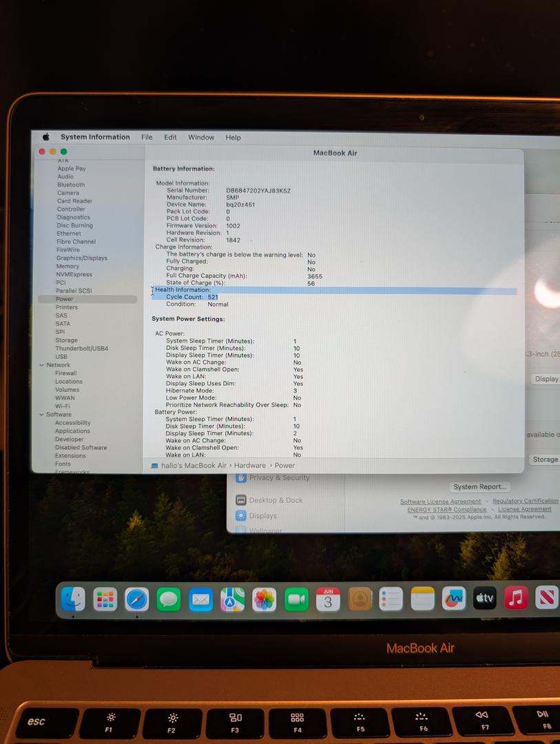Click the Cycle Count: 521 row

[191, 297]
